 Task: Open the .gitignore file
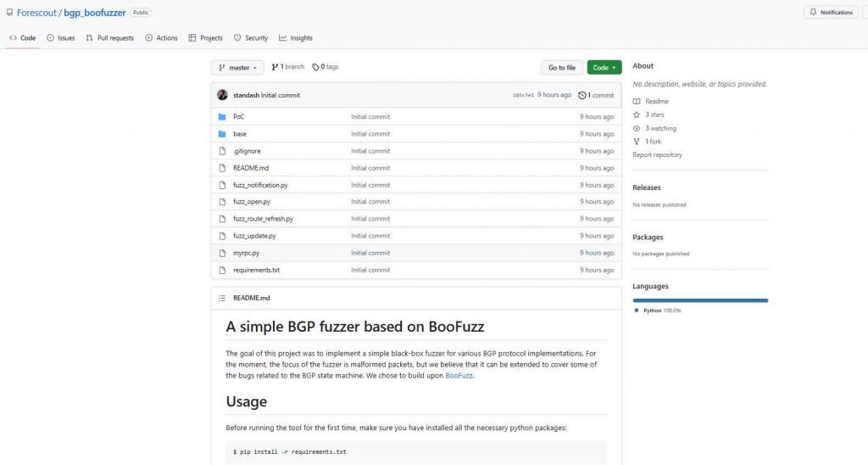247,151
